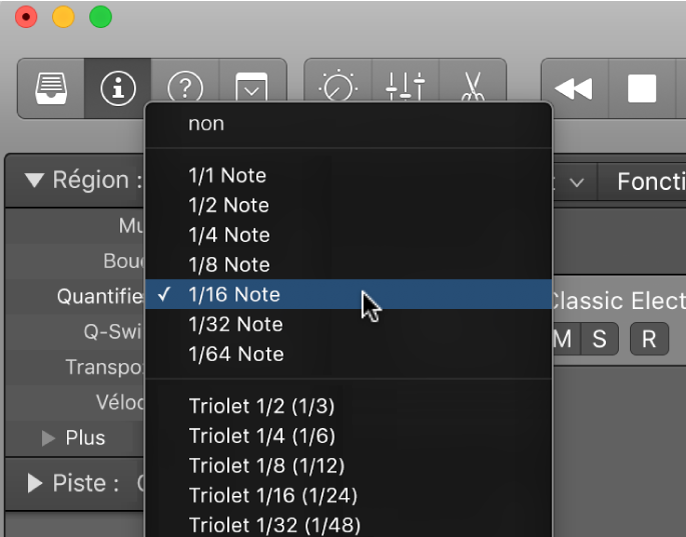686x537 pixels.
Task: Show the Mixer sliders button
Action: tap(405, 87)
